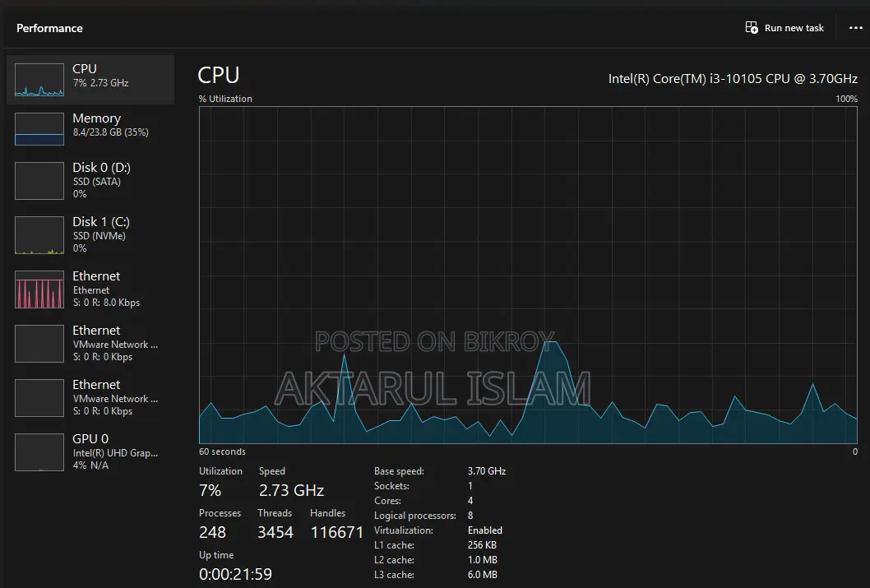
Task: Click the Sockets value 1
Action: click(470, 486)
